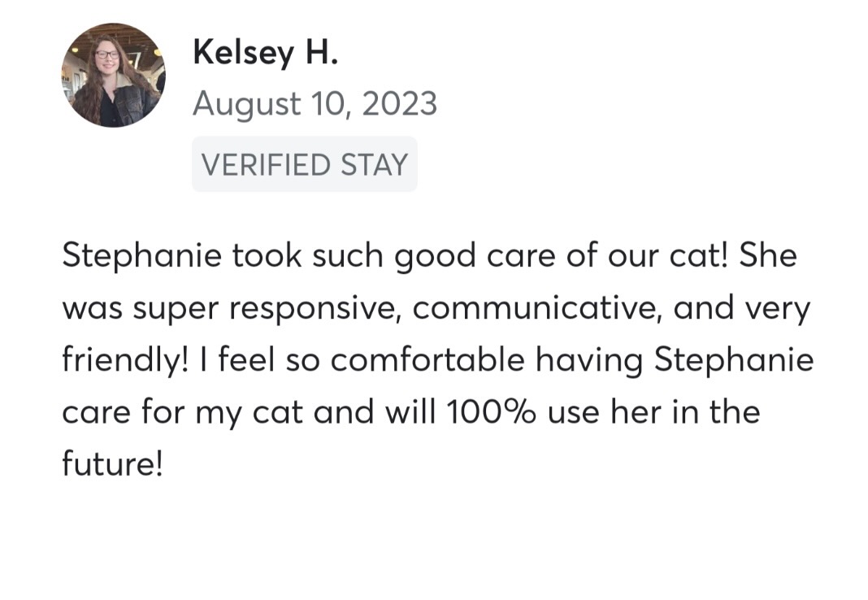The height and width of the screenshot is (600, 868).
Task: Open Kelsey H.'s profile photo
Action: pyautogui.click(x=113, y=76)
